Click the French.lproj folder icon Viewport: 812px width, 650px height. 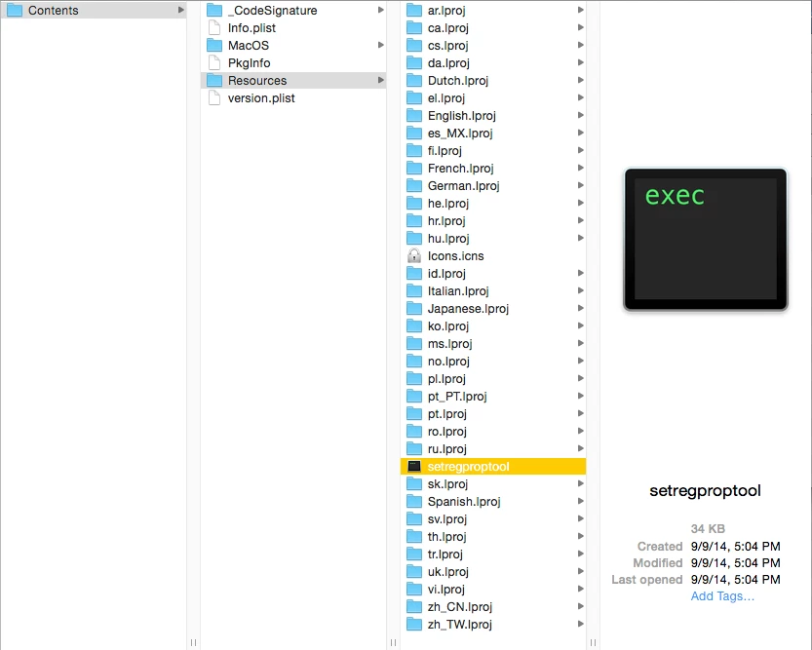pos(414,169)
